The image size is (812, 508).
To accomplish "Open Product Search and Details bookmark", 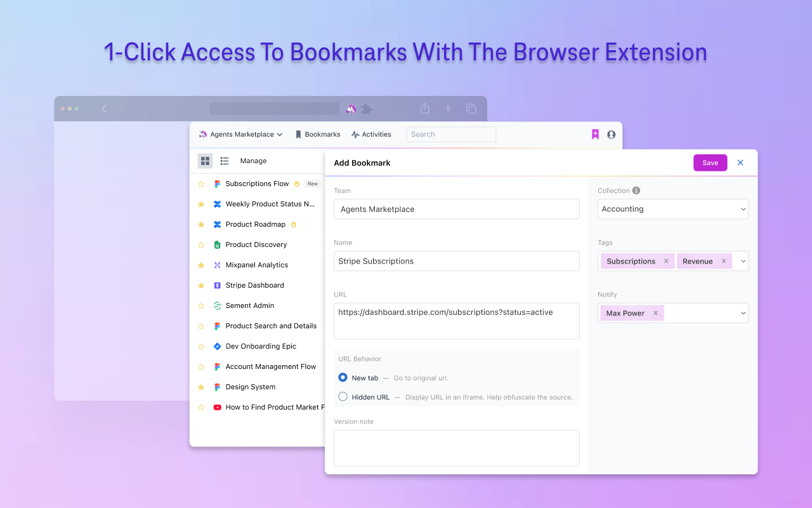I will (271, 326).
